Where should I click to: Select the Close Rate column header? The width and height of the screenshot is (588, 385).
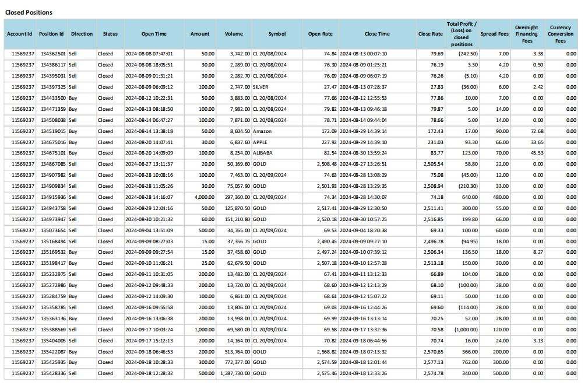click(430, 34)
